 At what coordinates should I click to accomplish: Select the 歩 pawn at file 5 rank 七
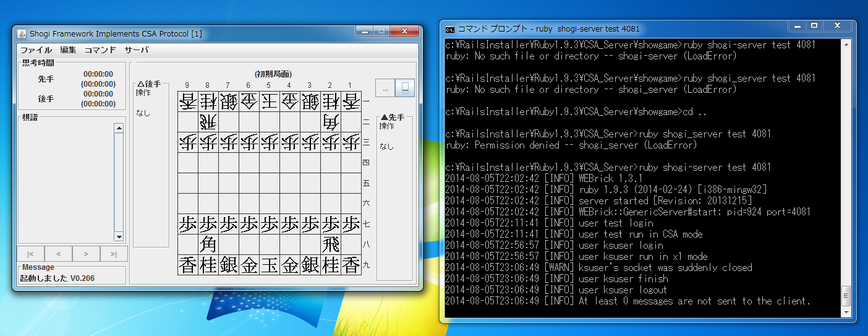270,223
